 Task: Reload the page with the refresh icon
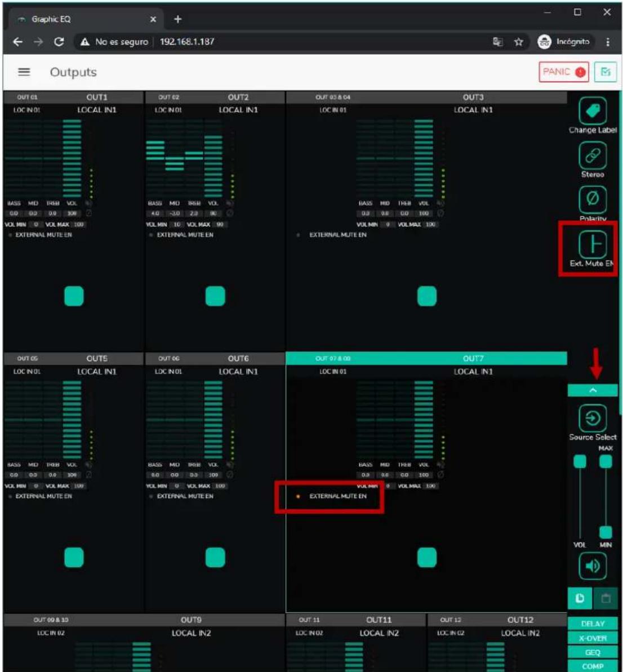[59, 42]
